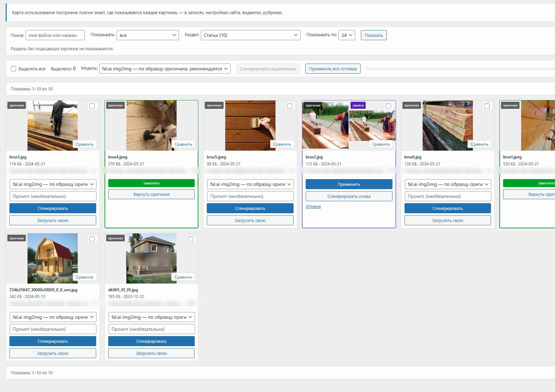Click 'Сгенерировать' on brus6.jpg card

click(448, 208)
